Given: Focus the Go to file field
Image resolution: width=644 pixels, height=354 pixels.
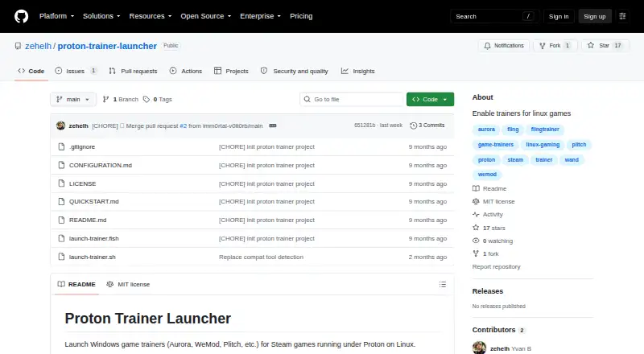Looking at the screenshot, I should (352, 100).
